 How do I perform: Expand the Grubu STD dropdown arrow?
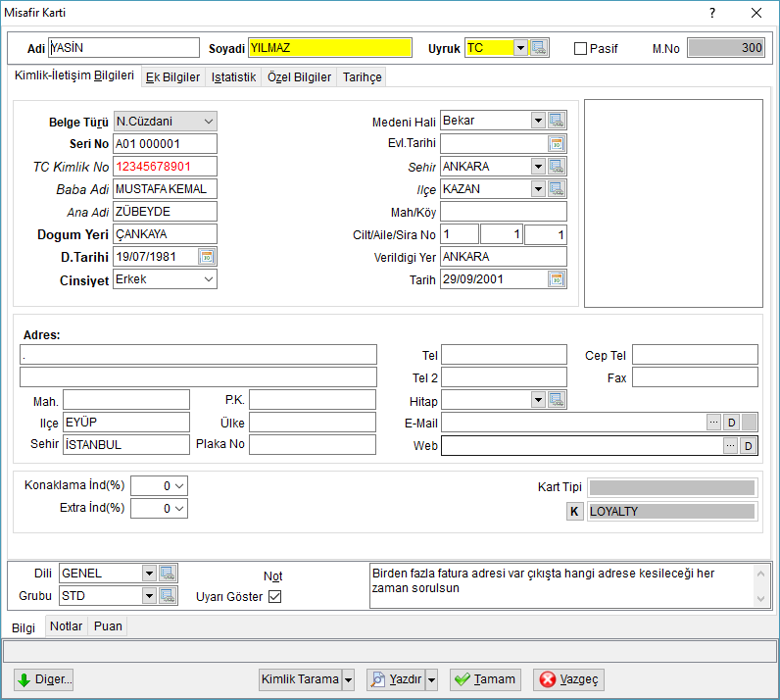[x=149, y=596]
